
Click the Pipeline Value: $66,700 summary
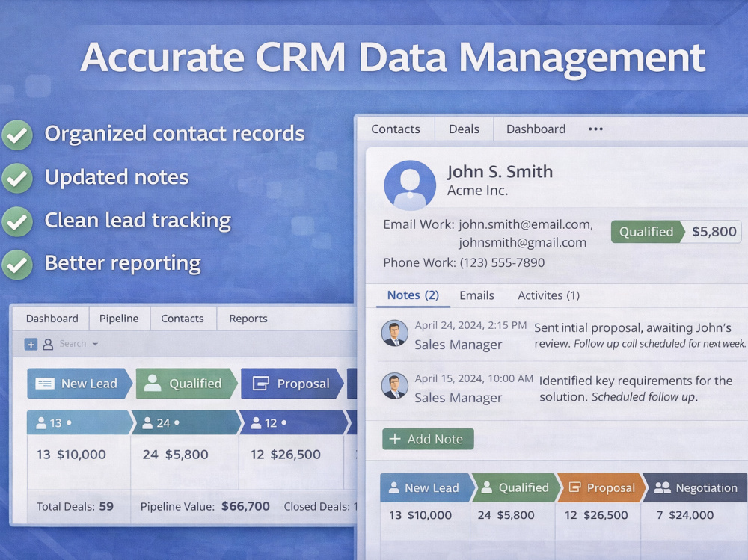205,507
